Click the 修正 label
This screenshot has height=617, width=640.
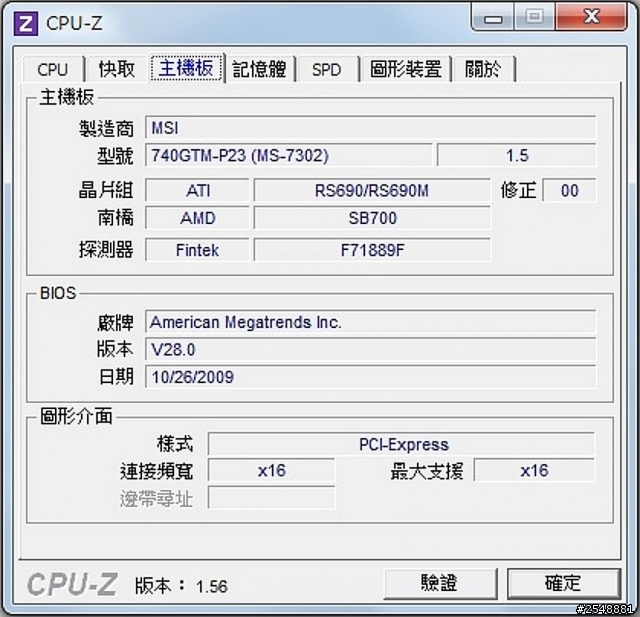[518, 190]
